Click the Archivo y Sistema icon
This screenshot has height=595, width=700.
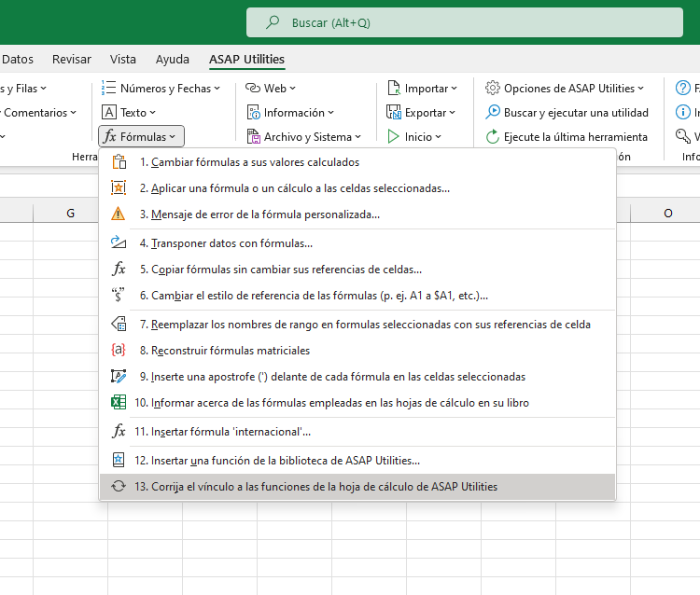tap(254, 136)
